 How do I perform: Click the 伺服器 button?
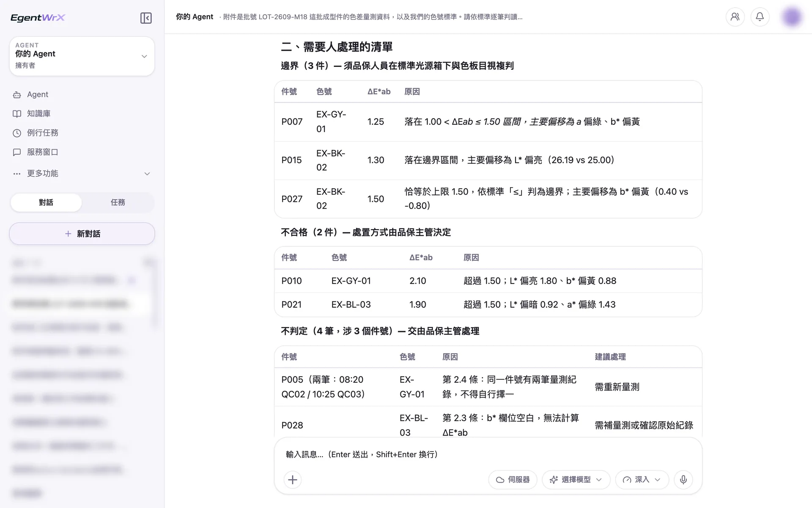(x=513, y=480)
